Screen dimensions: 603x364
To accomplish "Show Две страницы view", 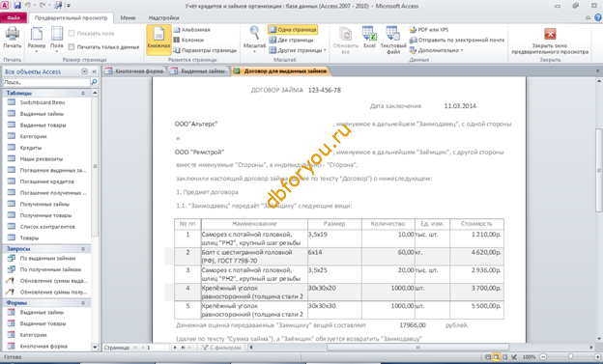I will [x=292, y=40].
